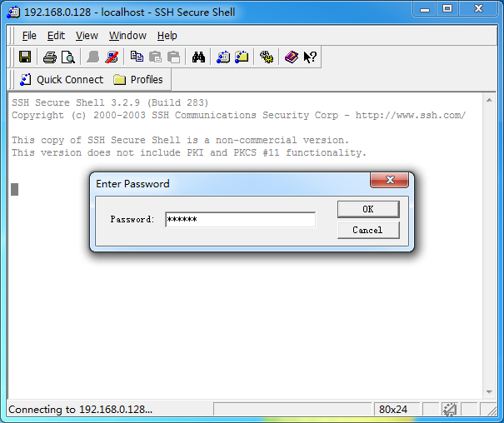Open the Settings icon
The width and height of the screenshot is (504, 423).
[267, 57]
